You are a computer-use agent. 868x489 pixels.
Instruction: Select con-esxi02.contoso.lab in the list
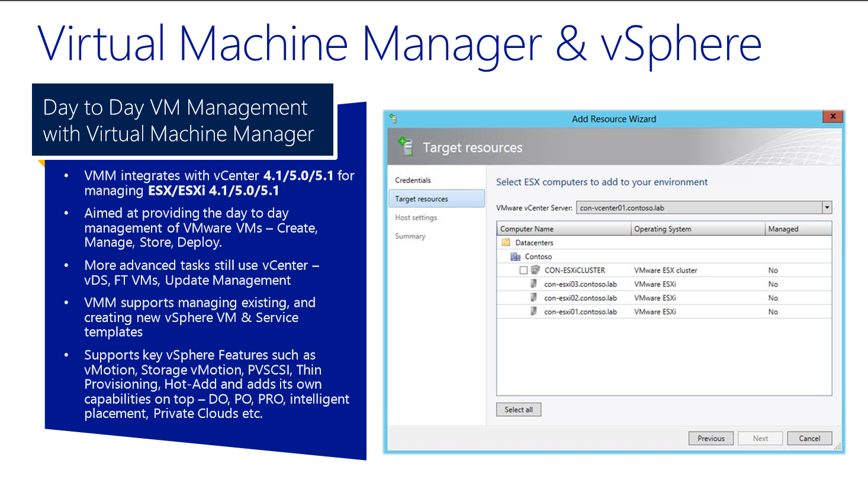580,298
